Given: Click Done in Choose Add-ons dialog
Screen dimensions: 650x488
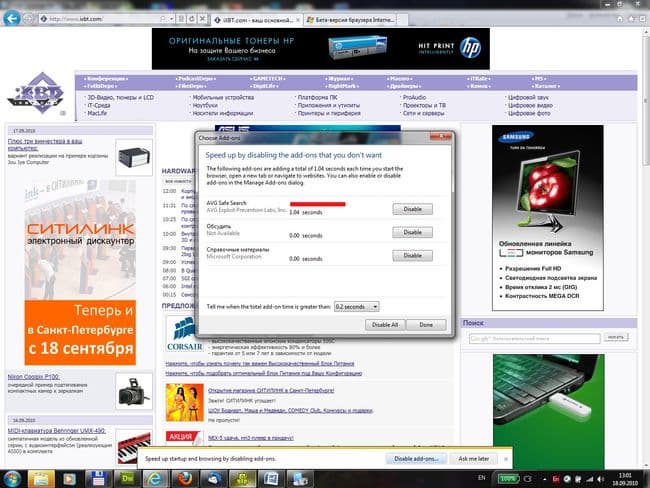Looking at the screenshot, I should coord(426,325).
